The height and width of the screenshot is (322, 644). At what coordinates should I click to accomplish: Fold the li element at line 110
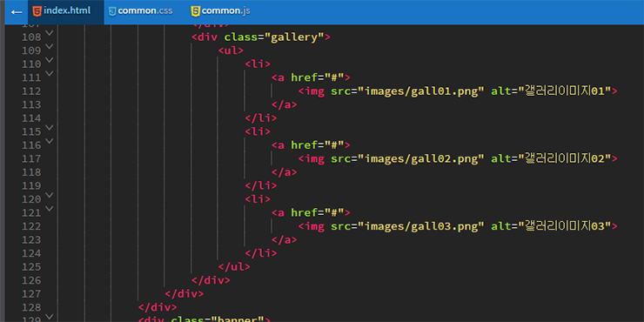50,59
